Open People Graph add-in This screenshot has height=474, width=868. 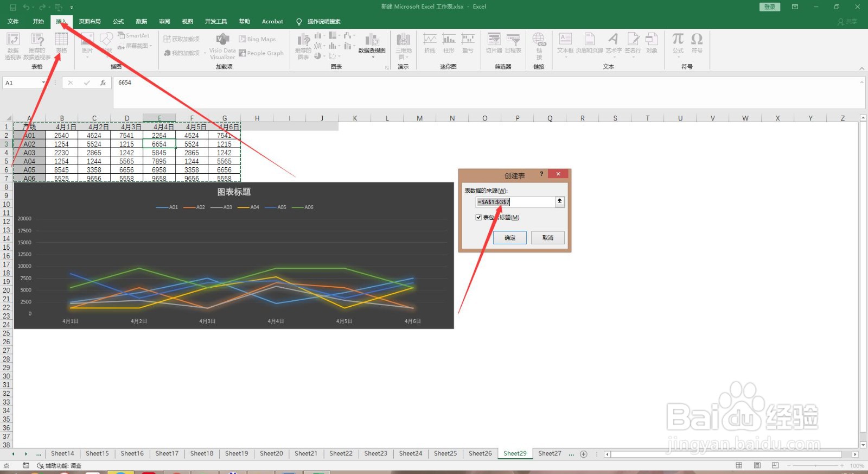[x=261, y=53]
